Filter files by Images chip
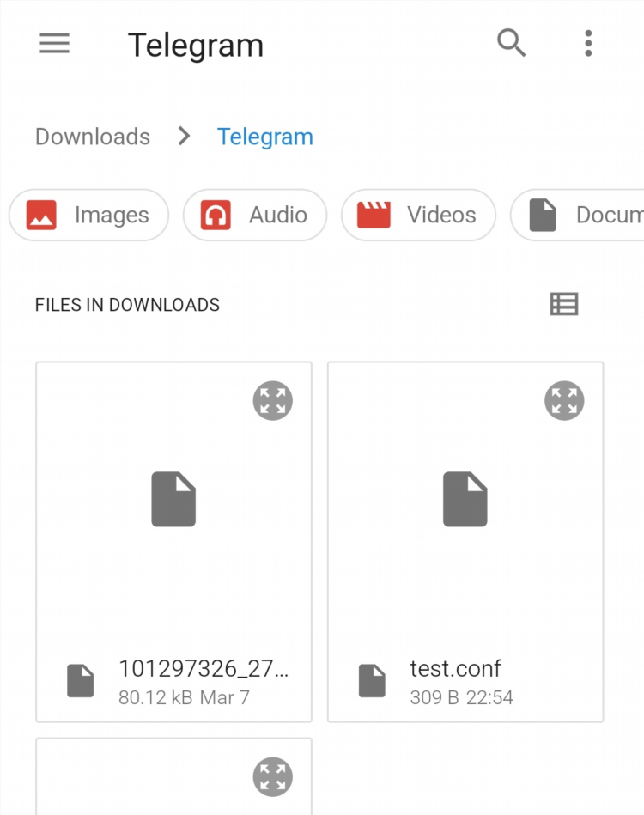The height and width of the screenshot is (815, 644). coord(89,215)
